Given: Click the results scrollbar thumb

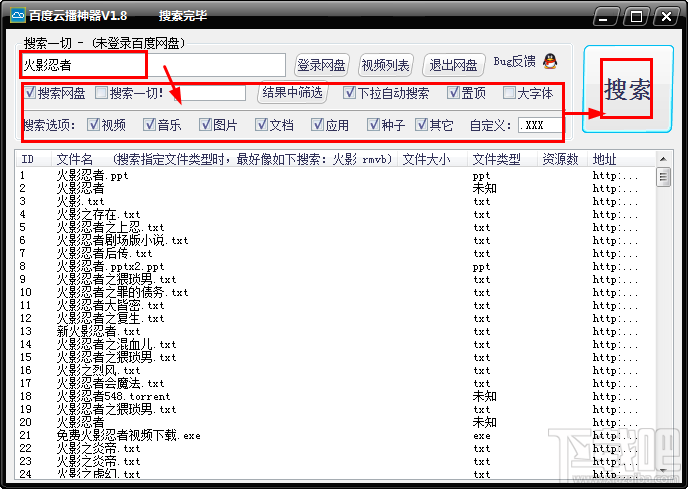Looking at the screenshot, I should pos(663,177).
